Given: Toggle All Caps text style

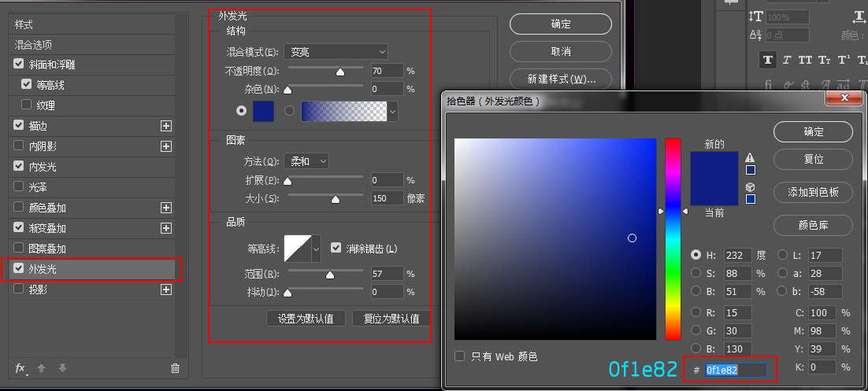Looking at the screenshot, I should (806, 60).
